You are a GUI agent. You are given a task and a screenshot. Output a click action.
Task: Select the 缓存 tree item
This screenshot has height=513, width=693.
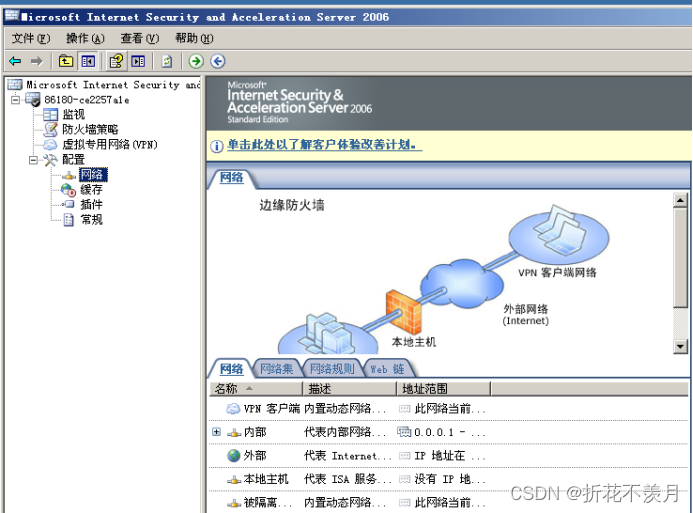[91, 190]
